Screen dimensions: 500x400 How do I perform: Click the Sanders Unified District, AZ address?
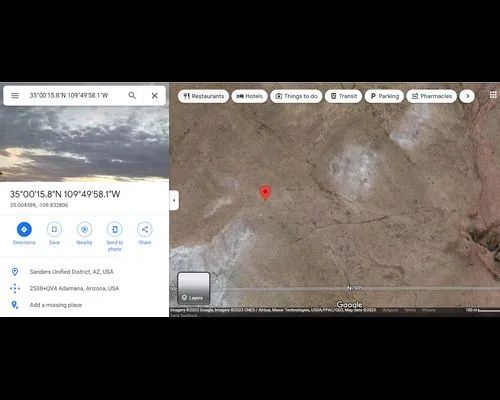point(71,272)
